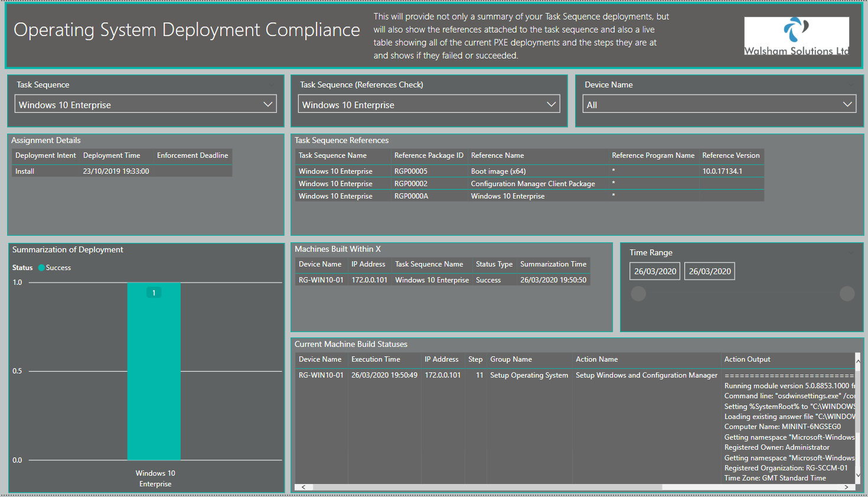Image resolution: width=868 pixels, height=497 pixels.
Task: Click the Boot image (x64) cell
Action: [498, 171]
